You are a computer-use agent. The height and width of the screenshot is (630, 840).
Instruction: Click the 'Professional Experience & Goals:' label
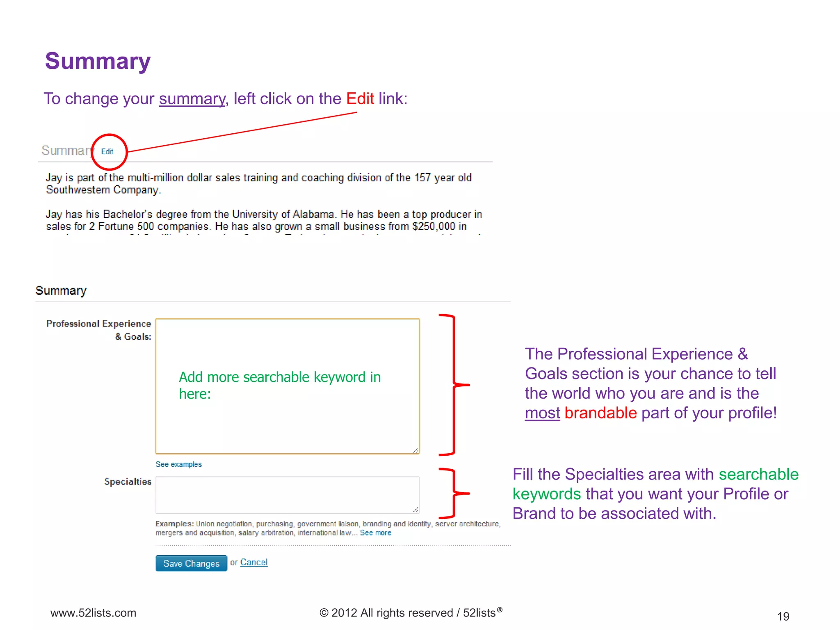pyautogui.click(x=99, y=330)
